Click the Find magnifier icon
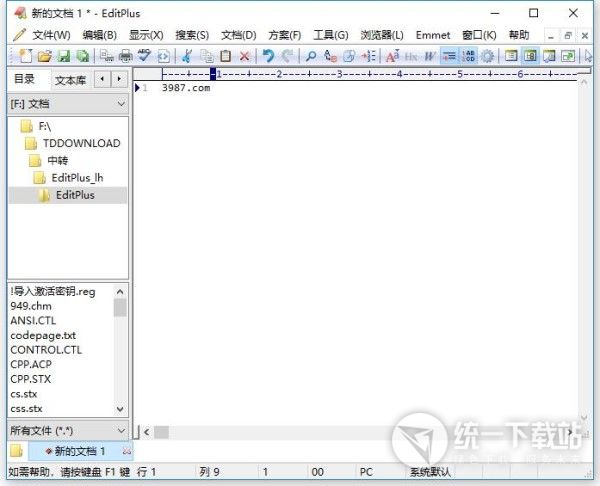 (311, 56)
